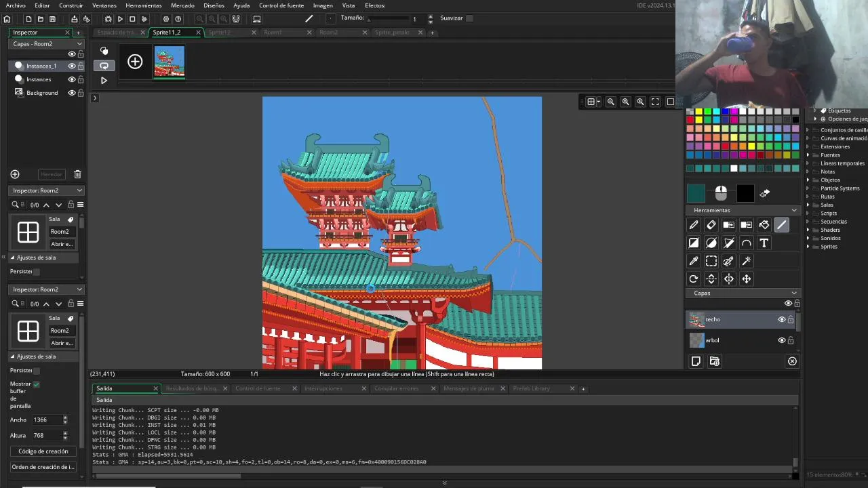Select the Polygon tool
868x488 pixels.
point(729,243)
